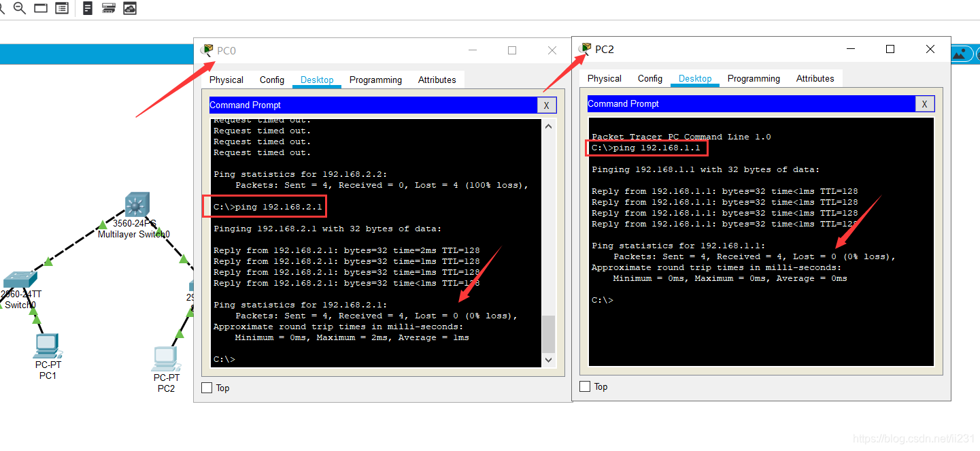The height and width of the screenshot is (451, 980).
Task: Click the zoom out magnifier icon
Action: point(20,8)
